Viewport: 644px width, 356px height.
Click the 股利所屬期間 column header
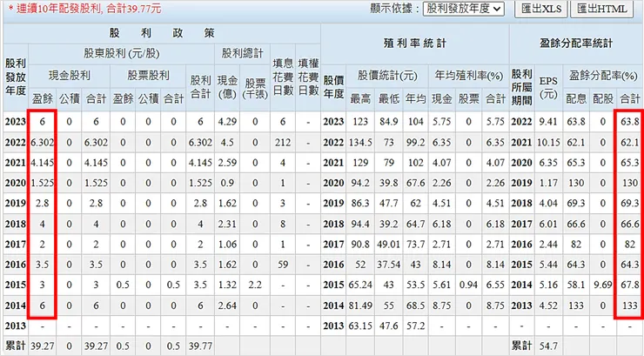click(521, 87)
